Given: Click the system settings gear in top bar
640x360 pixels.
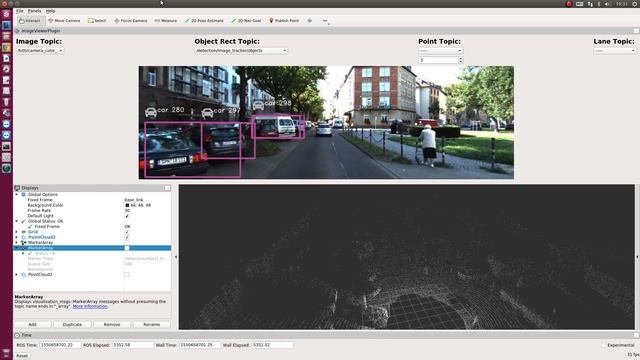Looking at the screenshot, I should [635, 4].
